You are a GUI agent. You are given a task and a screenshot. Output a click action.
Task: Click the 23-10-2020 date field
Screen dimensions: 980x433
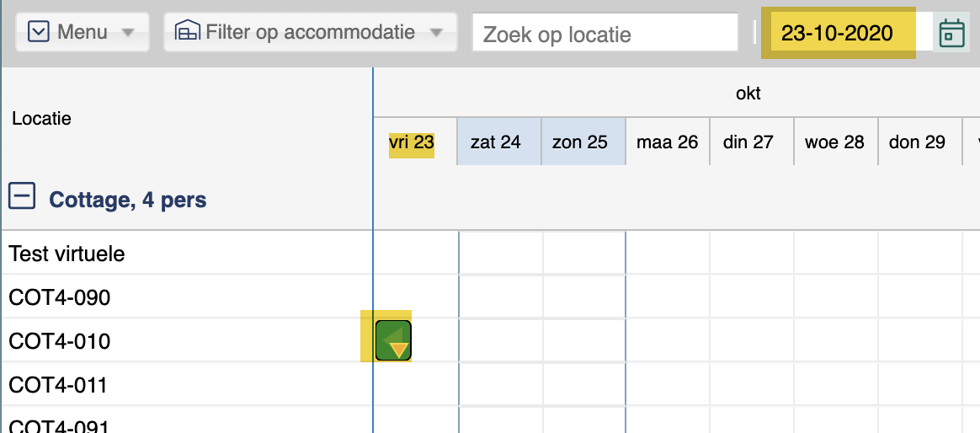point(838,33)
